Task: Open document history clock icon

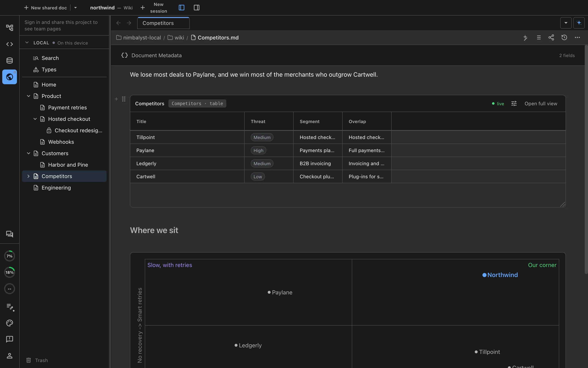Action: click(564, 37)
